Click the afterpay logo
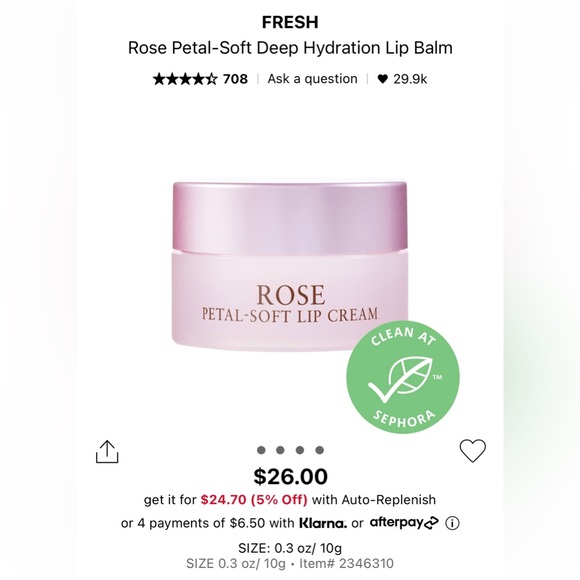This screenshot has height=580, width=580. click(404, 523)
